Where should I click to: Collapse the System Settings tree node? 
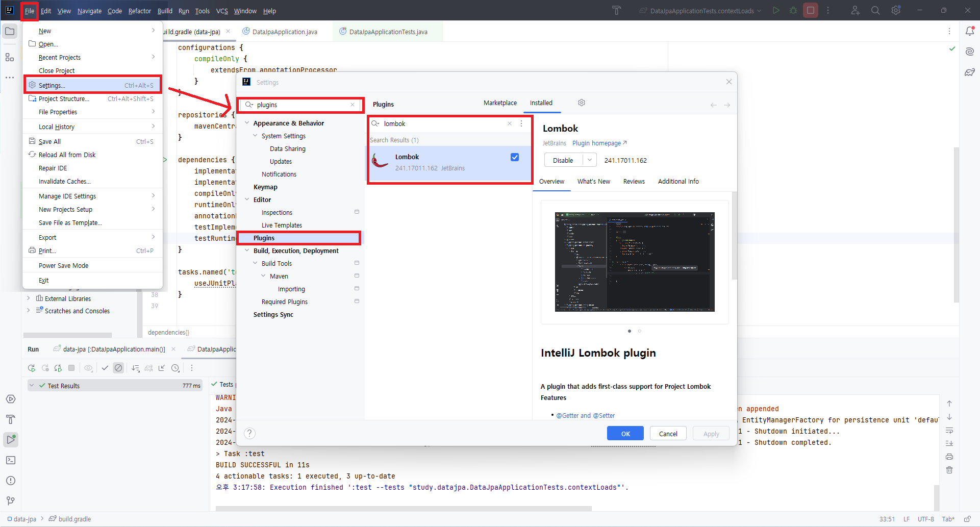pos(256,136)
